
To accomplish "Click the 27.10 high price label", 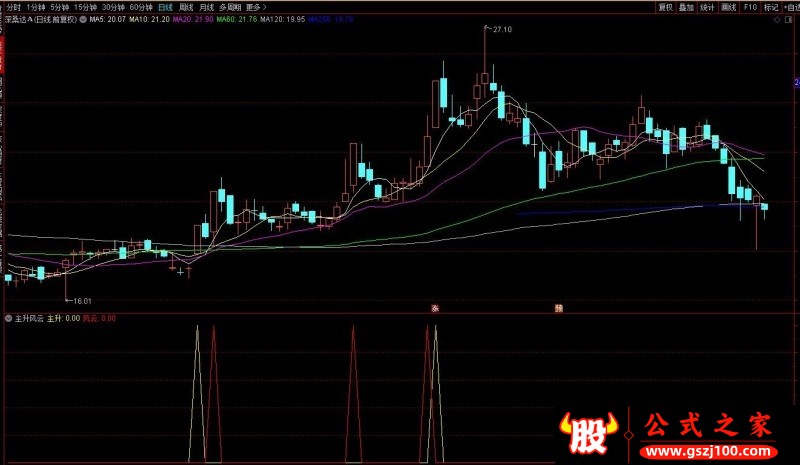I will point(502,30).
